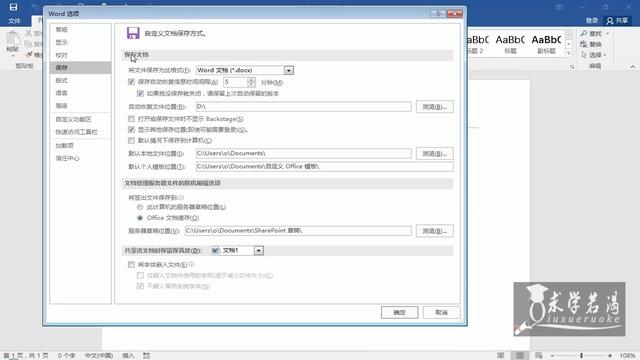
Task: Click the default local file location field
Action: pyautogui.click(x=304, y=153)
